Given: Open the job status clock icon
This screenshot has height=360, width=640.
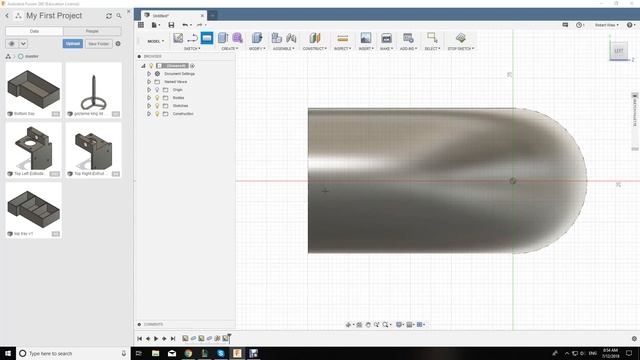Looking at the screenshot, I should pyautogui.click(x=579, y=25).
